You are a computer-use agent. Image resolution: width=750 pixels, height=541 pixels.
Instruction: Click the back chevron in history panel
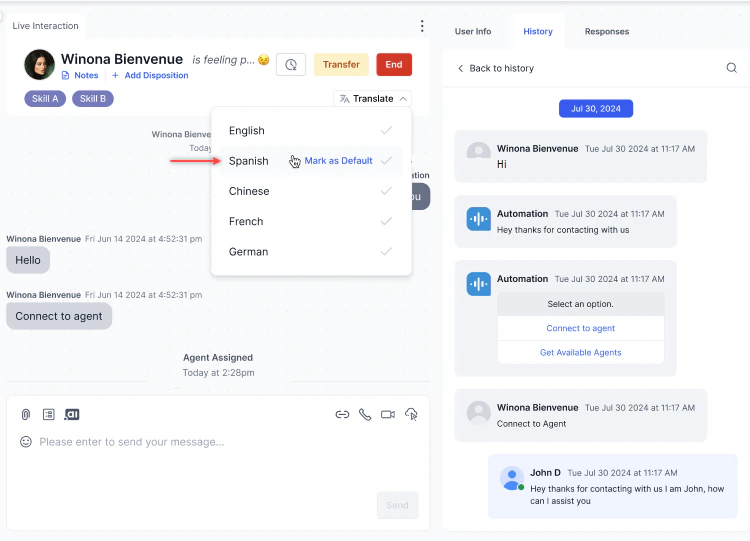461,68
